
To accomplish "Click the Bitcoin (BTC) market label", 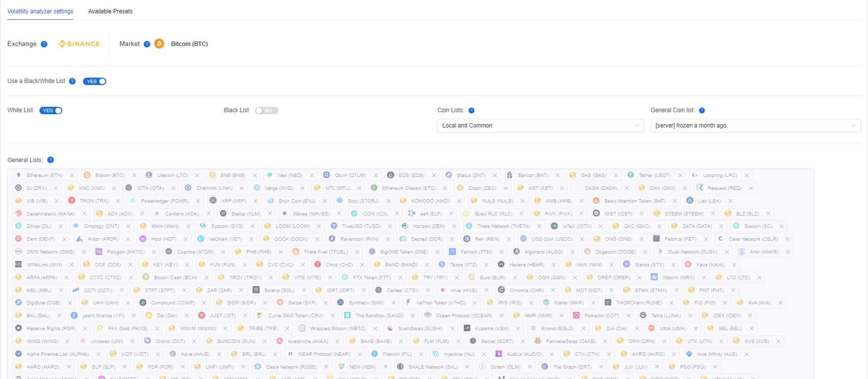I will coord(189,44).
